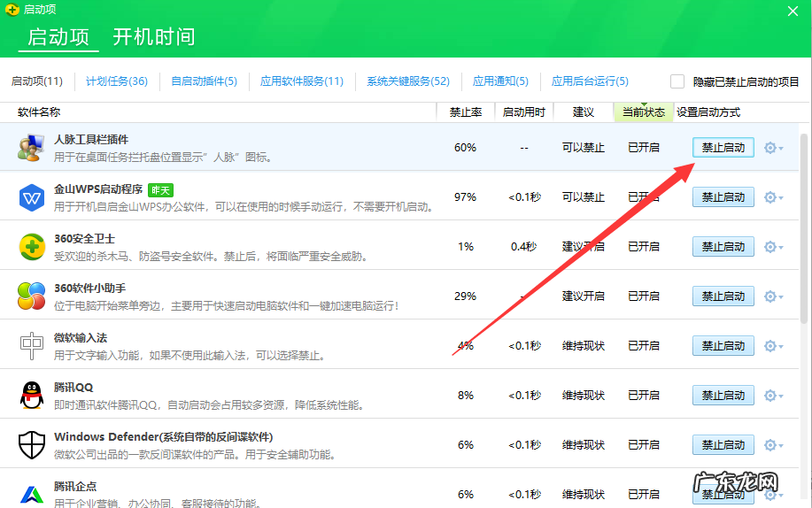This screenshot has height=508, width=812.
Task: Select the 微软输入法 row title
Action: click(81, 338)
